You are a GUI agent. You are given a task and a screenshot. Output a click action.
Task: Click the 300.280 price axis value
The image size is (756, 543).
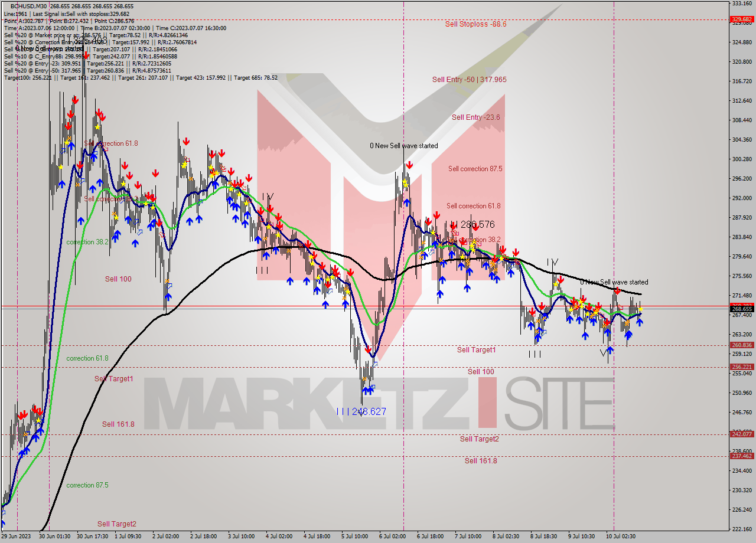click(x=742, y=159)
